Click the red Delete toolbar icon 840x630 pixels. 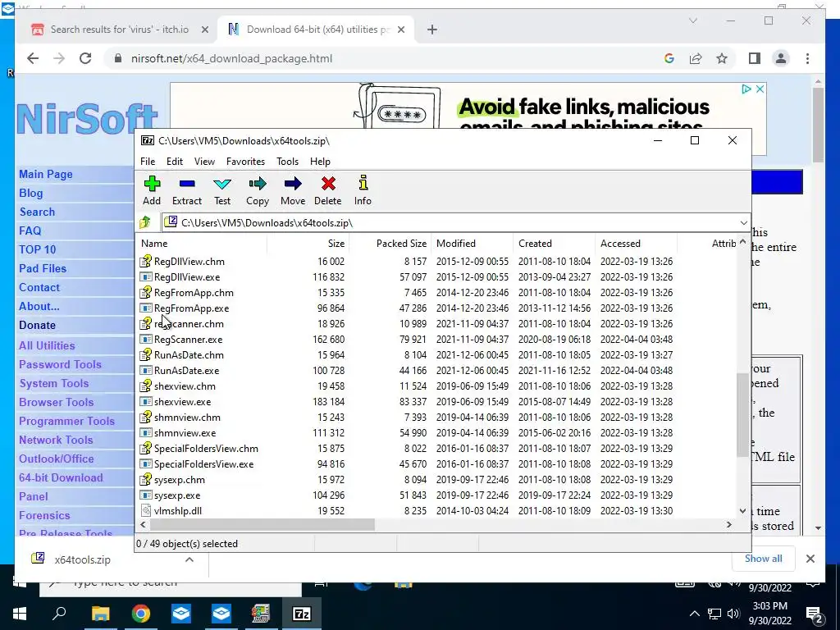pyautogui.click(x=328, y=190)
